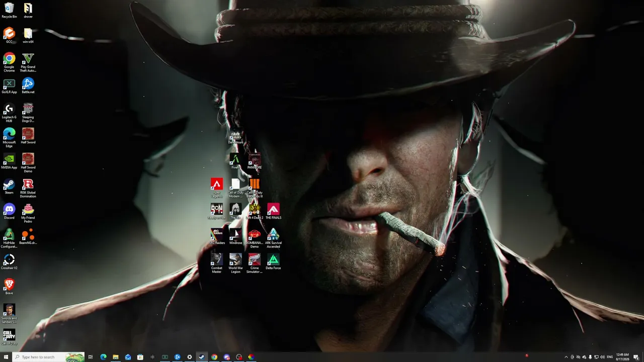
Task: Open the Logitech G HUB icon
Action: tap(9, 112)
